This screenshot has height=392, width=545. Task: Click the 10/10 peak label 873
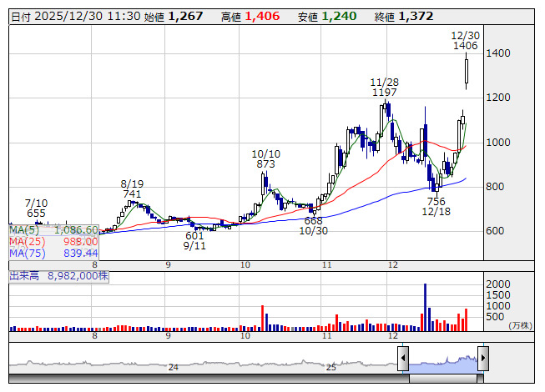pos(265,164)
